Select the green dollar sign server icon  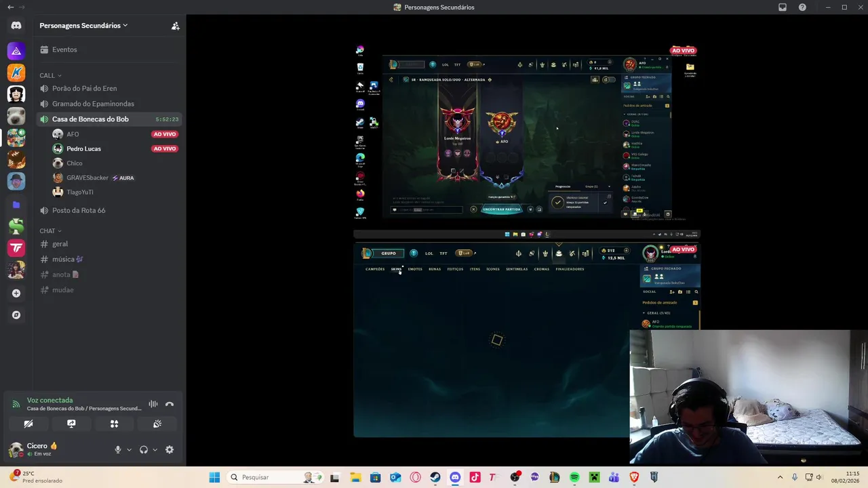16,226
